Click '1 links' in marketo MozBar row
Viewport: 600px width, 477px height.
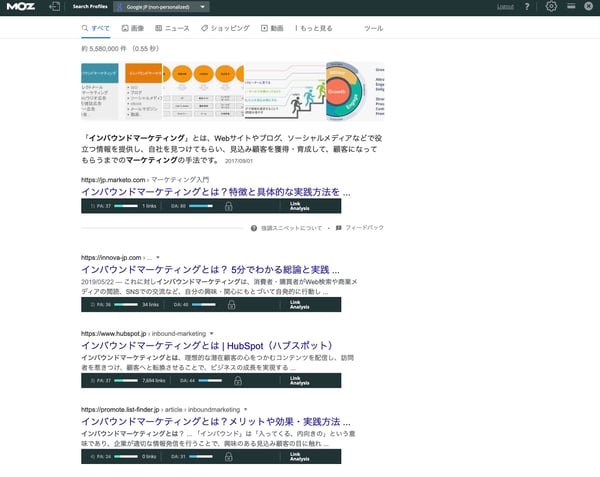click(149, 206)
